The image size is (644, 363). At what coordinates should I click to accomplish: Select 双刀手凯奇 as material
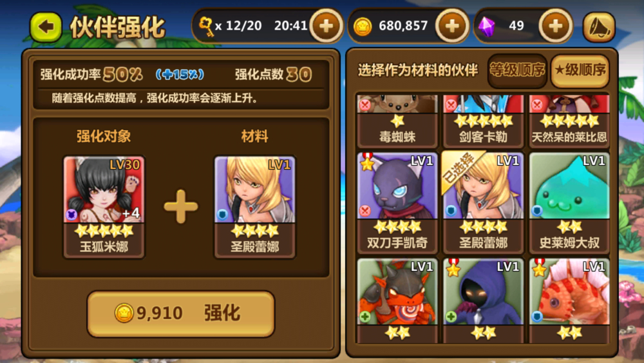coord(397,202)
